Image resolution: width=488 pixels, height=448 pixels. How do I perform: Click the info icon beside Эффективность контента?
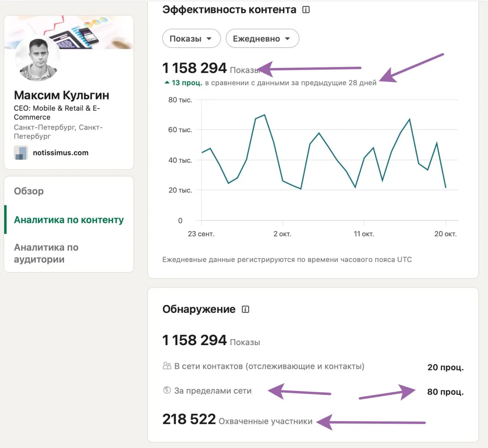click(306, 10)
